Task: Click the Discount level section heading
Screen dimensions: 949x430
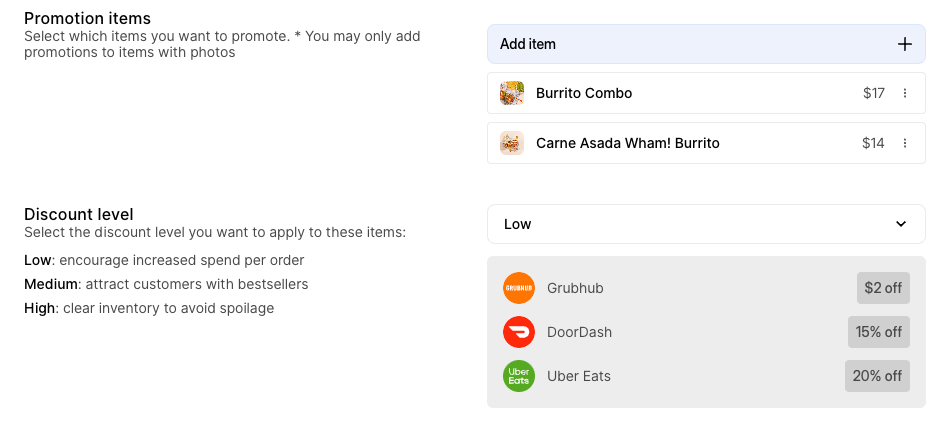Action: pyautogui.click(x=79, y=214)
